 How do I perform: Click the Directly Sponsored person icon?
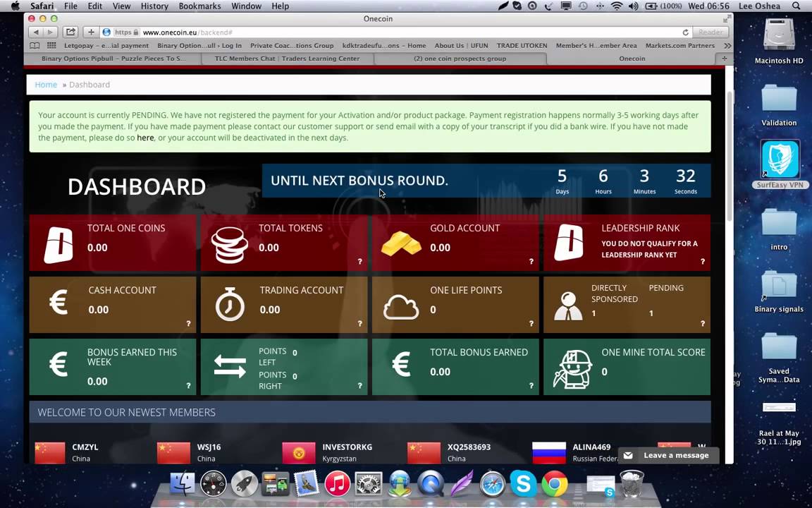click(568, 306)
